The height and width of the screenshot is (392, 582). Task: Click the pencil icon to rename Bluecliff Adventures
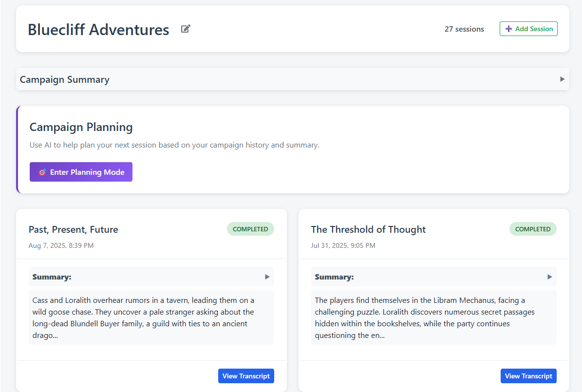[185, 29]
